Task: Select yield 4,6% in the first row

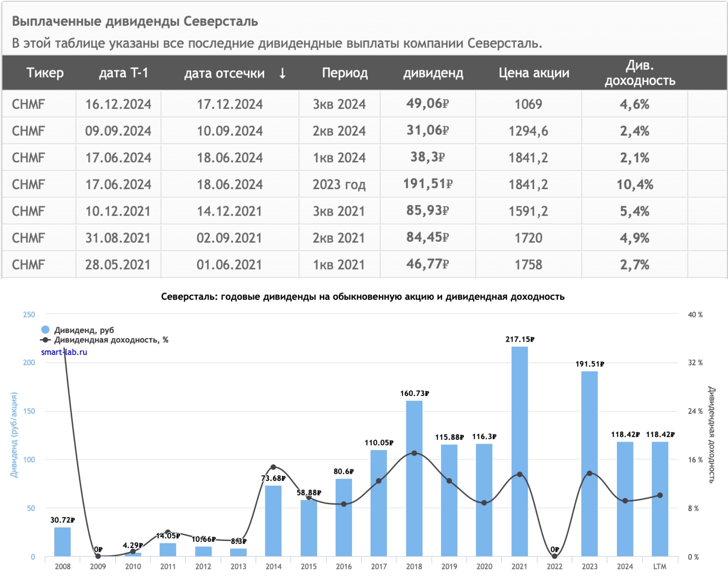Action: [634, 104]
